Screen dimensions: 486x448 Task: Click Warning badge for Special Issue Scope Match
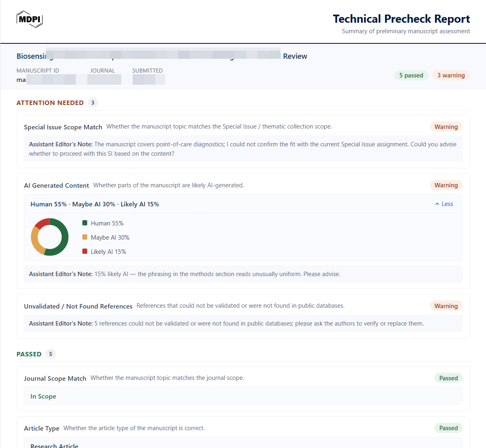pyautogui.click(x=446, y=127)
